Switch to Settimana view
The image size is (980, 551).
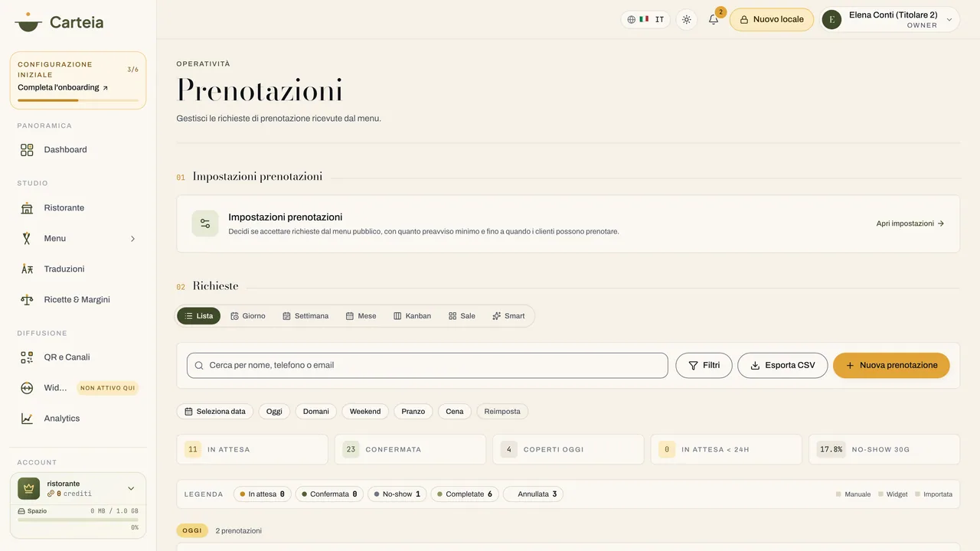[x=305, y=316]
